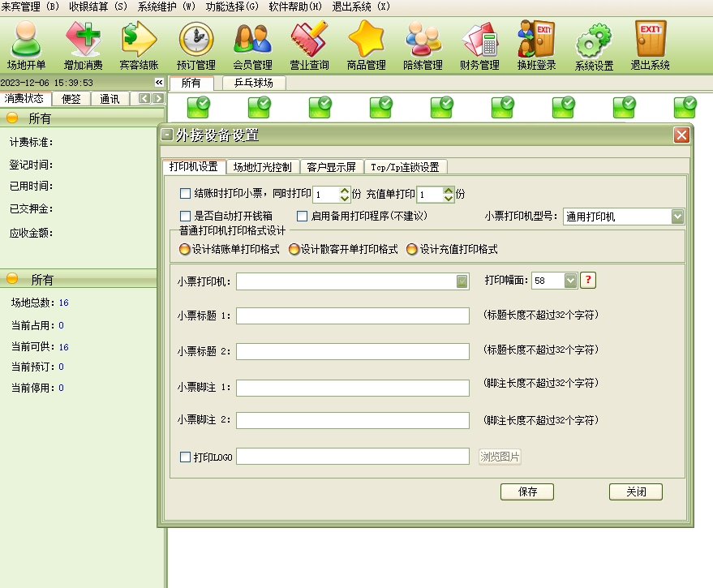The image size is (713, 588).
Task: Expand the 小票打印机型号 dropdown
Action: tap(677, 217)
